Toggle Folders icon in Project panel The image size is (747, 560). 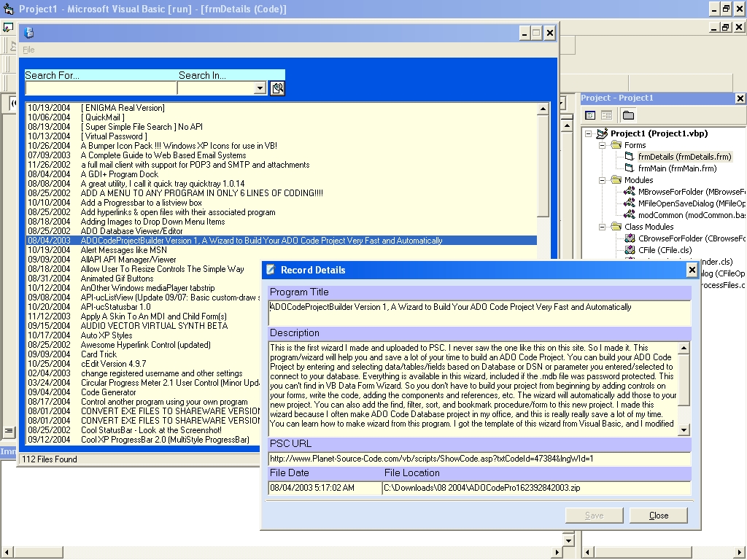(628, 115)
